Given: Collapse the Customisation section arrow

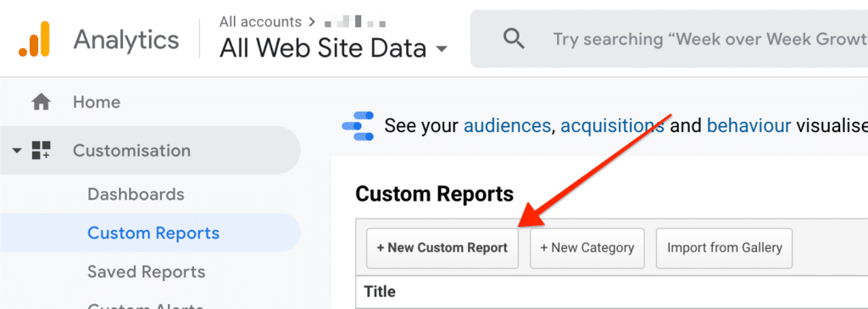Looking at the screenshot, I should pos(17,151).
